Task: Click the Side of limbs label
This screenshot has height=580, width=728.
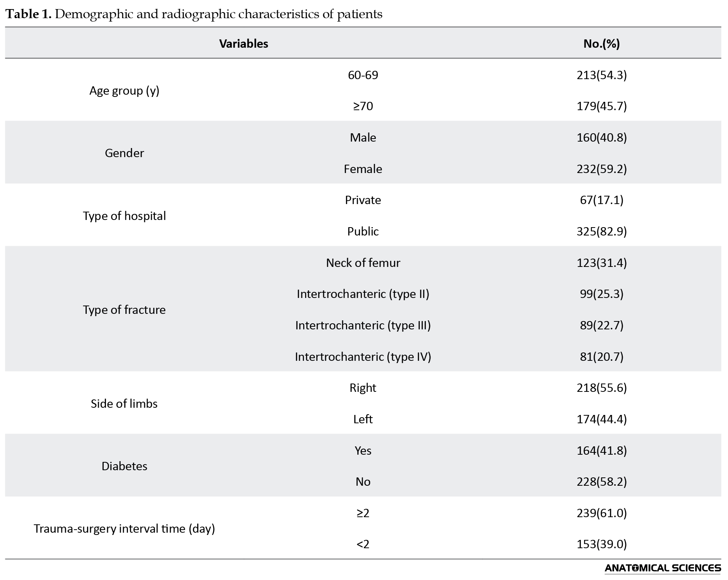Action: [x=124, y=404]
